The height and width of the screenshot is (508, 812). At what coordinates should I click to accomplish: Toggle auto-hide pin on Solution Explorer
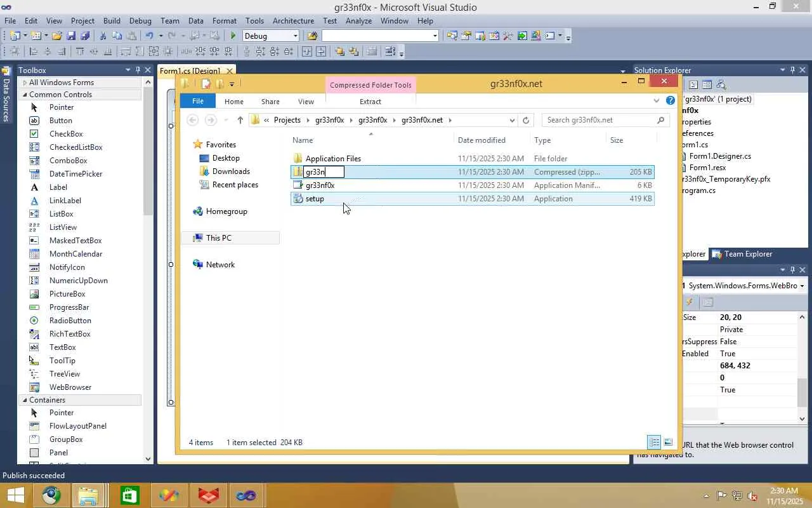coord(792,70)
